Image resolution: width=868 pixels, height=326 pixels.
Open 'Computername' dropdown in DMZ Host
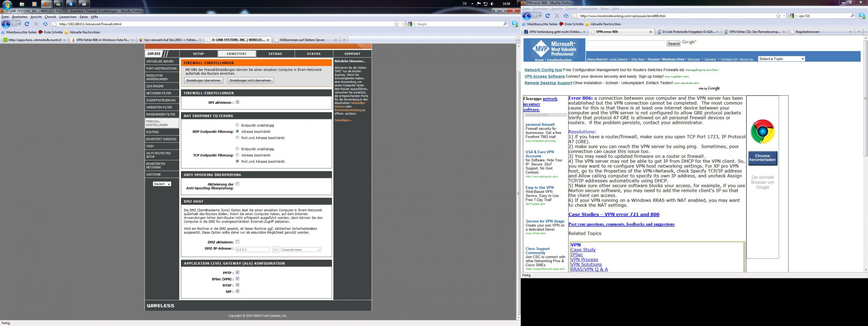pos(301,250)
